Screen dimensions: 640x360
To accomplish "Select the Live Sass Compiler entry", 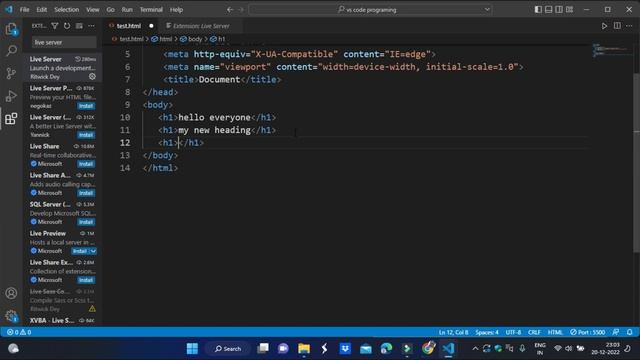I will pos(62,300).
